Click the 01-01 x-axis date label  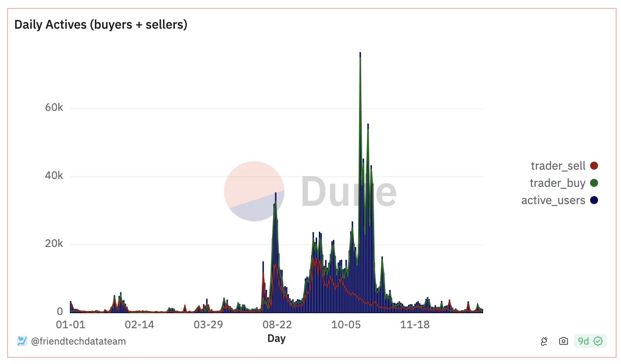(x=70, y=325)
